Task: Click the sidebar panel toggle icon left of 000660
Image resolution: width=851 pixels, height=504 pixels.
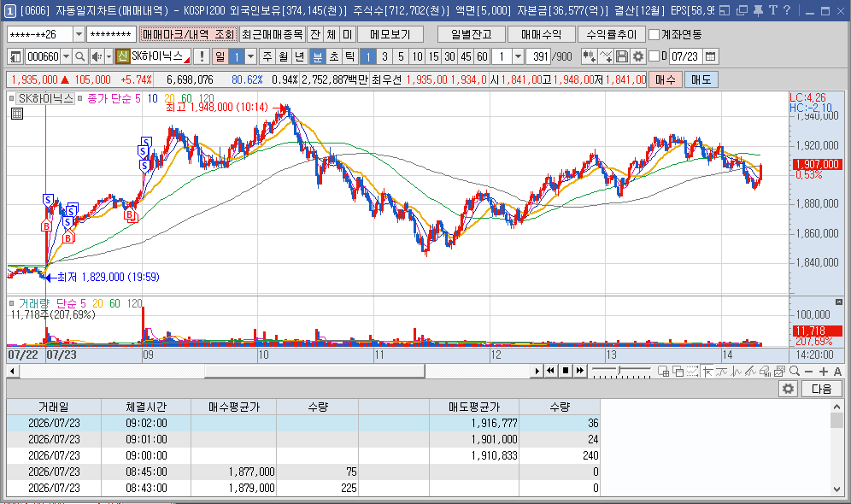Action: [15, 56]
